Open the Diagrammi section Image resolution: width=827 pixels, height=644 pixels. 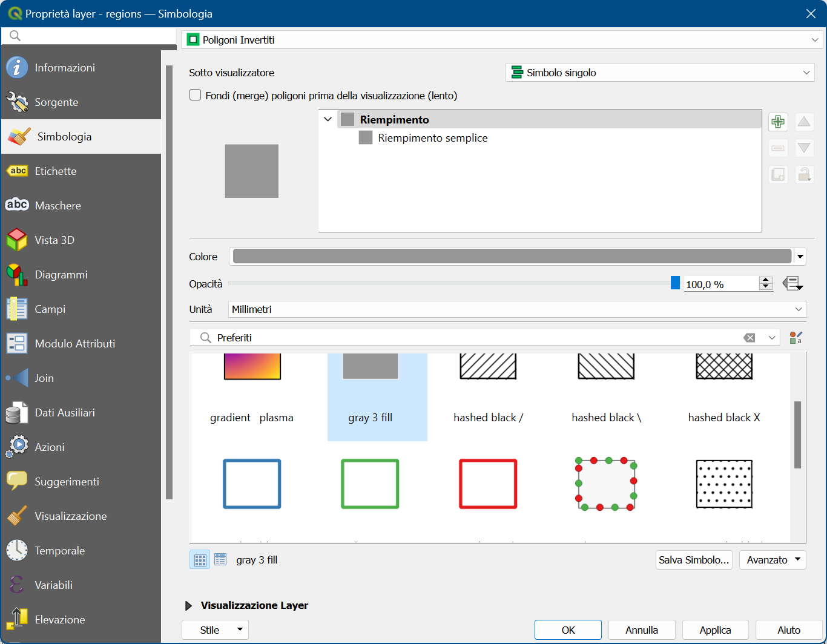click(81, 275)
